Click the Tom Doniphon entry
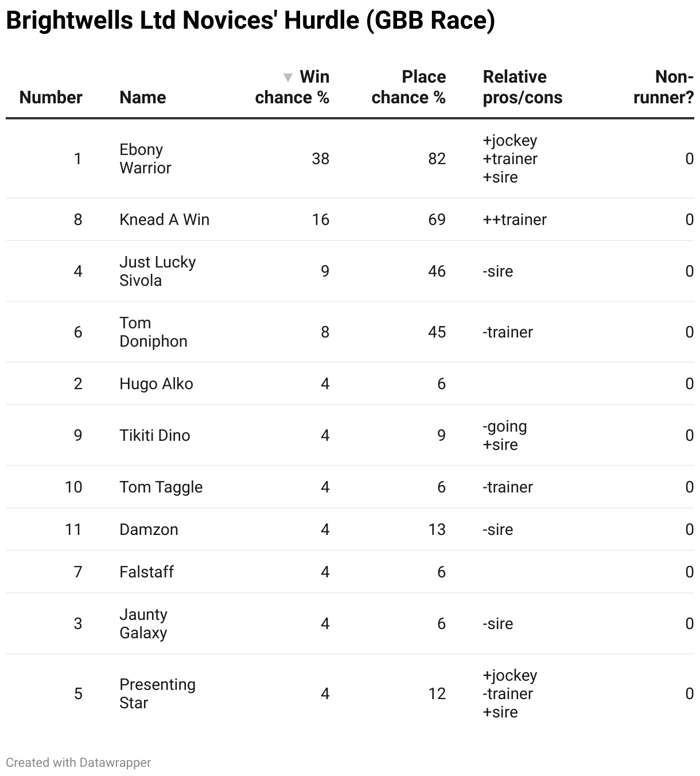This screenshot has width=700, height=776. [x=153, y=332]
